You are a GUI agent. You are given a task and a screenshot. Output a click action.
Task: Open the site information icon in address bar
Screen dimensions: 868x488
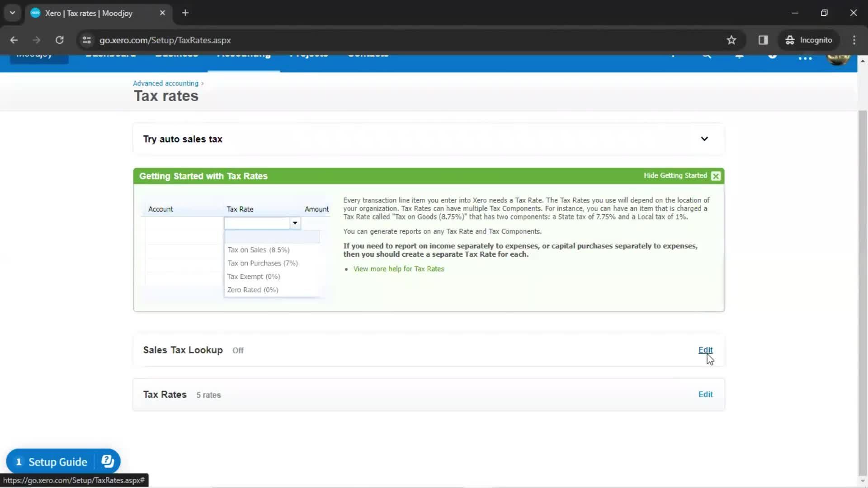pos(87,40)
